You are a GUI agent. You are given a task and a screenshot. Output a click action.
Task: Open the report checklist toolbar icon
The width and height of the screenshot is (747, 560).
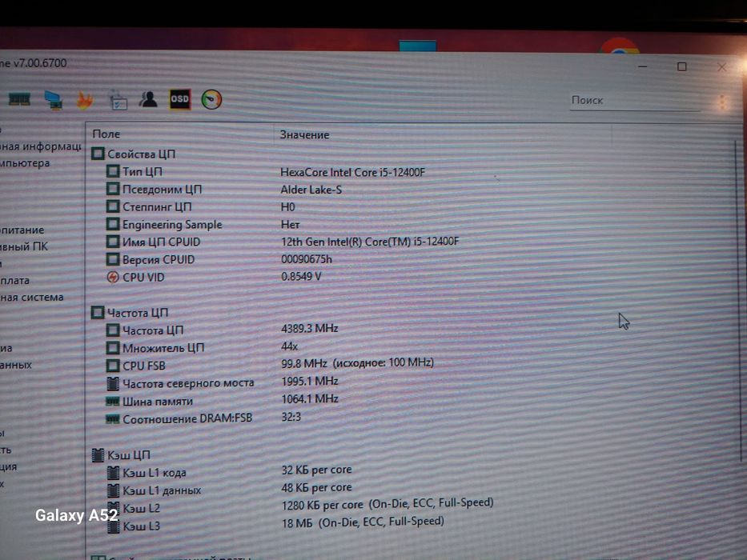pyautogui.click(x=118, y=100)
